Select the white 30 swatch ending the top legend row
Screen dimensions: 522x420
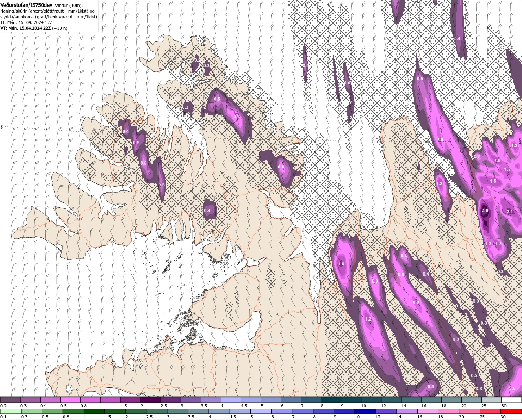click(x=512, y=400)
